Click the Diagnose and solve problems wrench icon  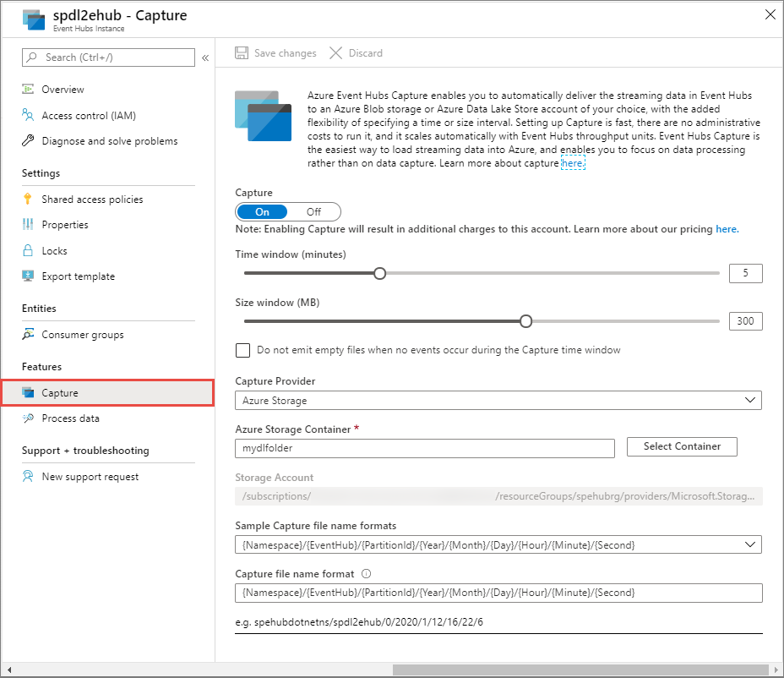coord(28,140)
